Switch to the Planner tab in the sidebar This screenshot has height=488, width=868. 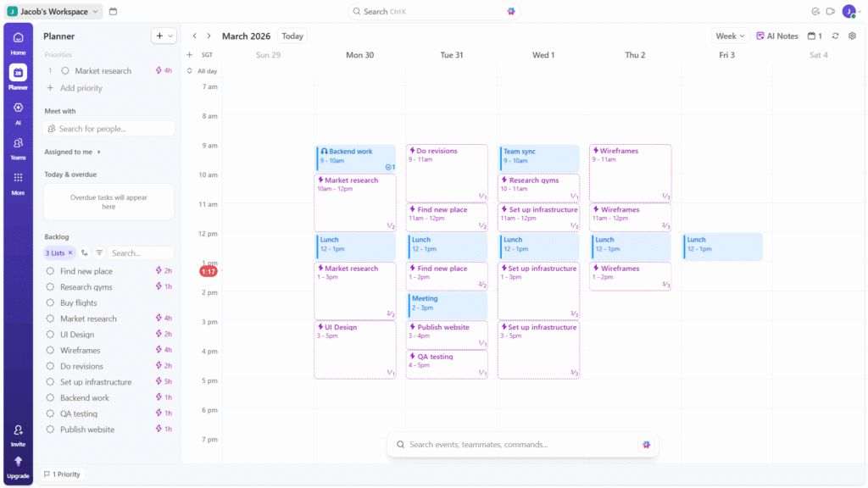[18, 72]
